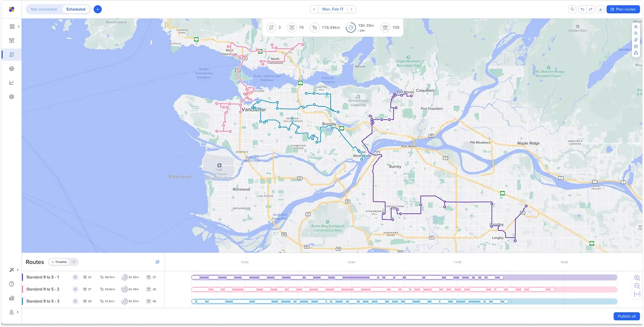
Task: Click the redo arrow in top toolbar
Action: (x=590, y=9)
